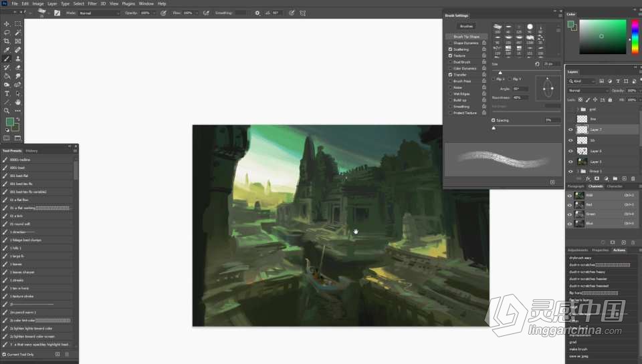Select the Rectangular Marquee tool

click(17, 24)
